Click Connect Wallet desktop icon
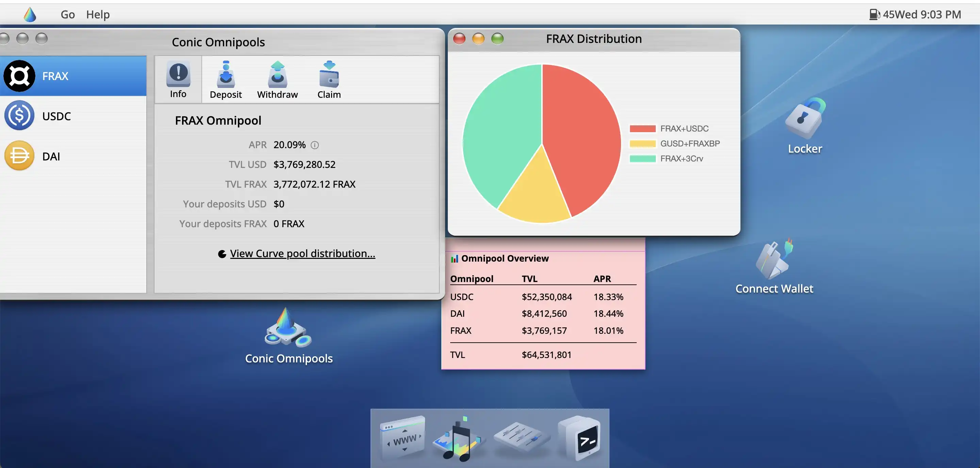This screenshot has width=980, height=468. (774, 266)
